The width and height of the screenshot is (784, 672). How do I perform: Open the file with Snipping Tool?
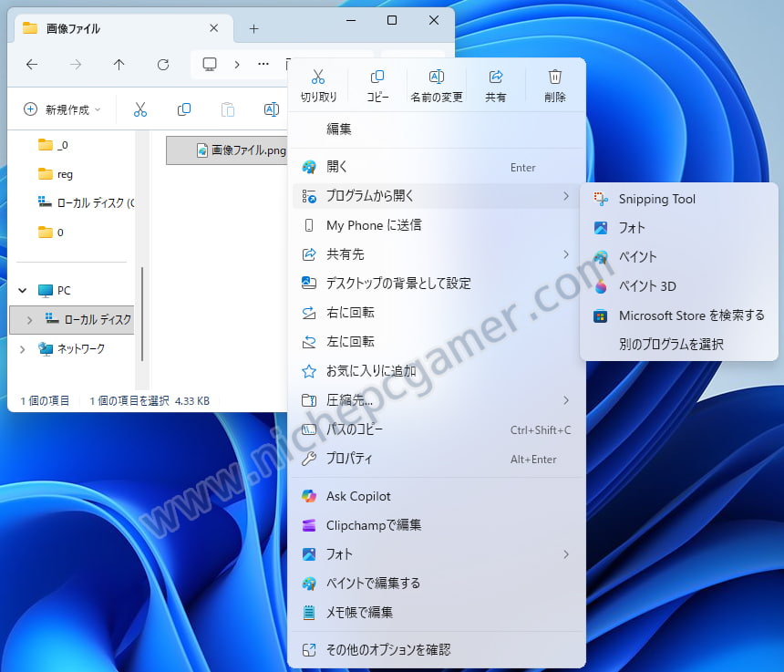point(656,199)
